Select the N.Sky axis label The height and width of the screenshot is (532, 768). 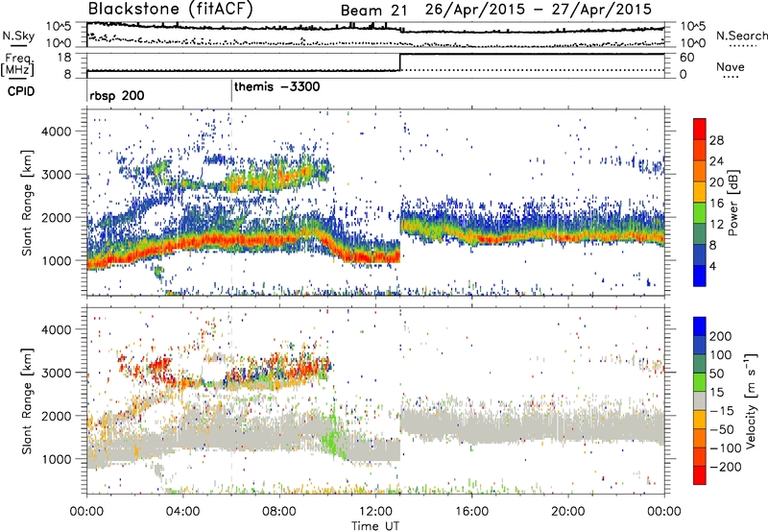(18, 36)
